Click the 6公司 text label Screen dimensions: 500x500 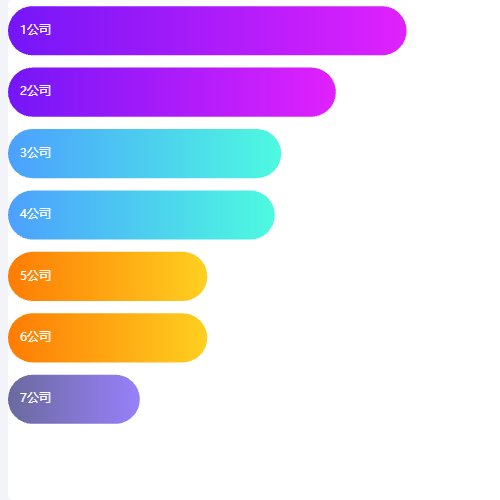tap(35, 337)
